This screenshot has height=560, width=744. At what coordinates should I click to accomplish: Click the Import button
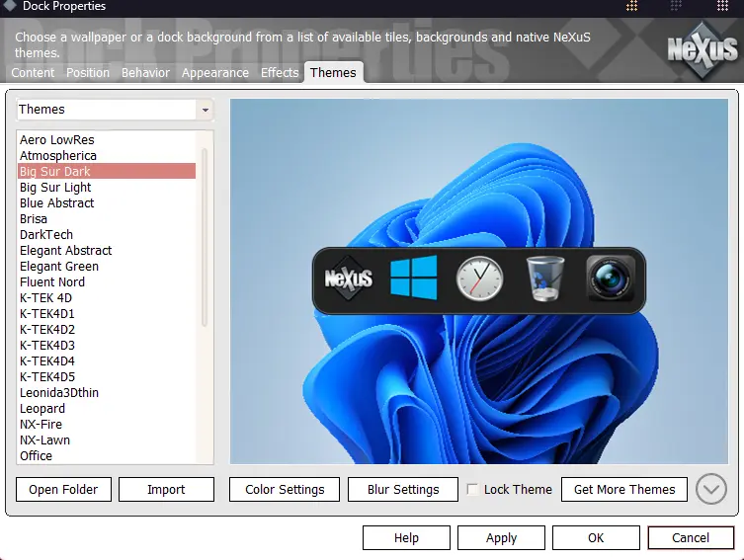(x=166, y=489)
